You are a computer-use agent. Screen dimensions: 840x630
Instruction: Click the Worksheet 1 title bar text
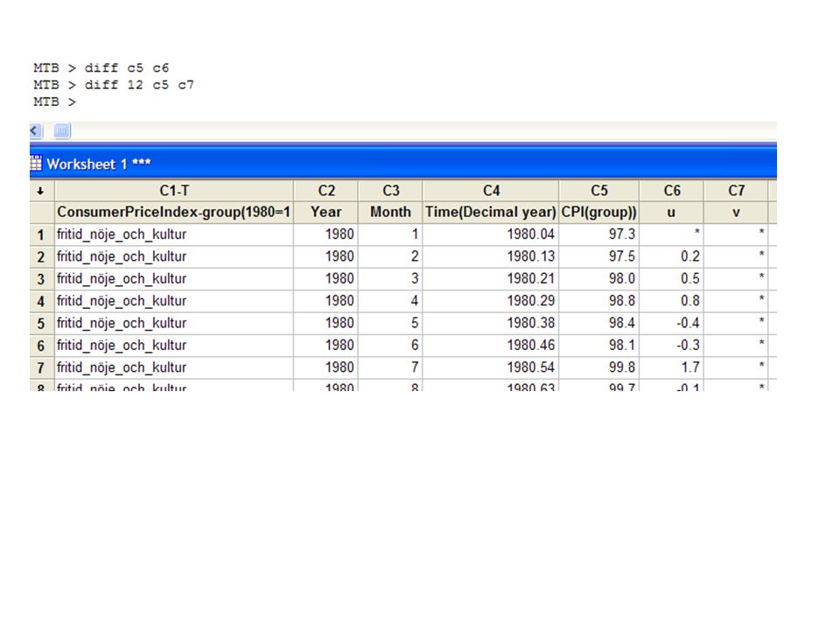(x=99, y=164)
